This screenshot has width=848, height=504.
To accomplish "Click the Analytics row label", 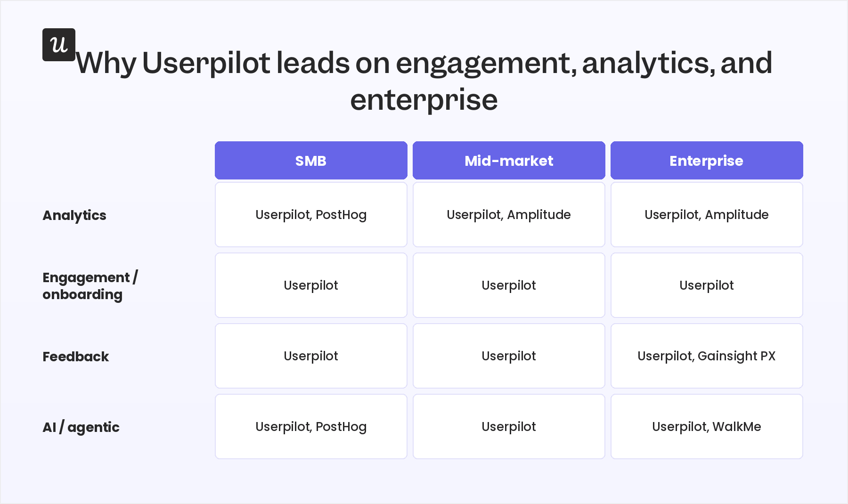I will (74, 215).
